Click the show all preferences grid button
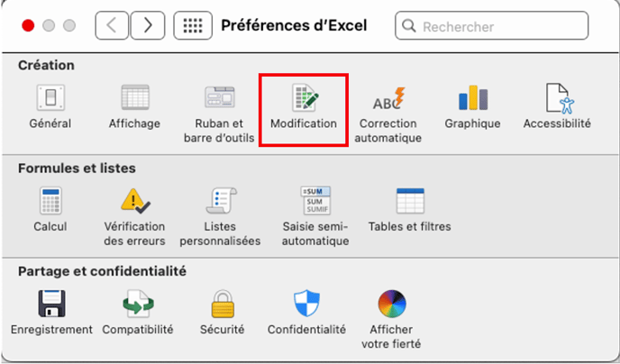Image resolution: width=620 pixels, height=364 pixels. (x=191, y=26)
